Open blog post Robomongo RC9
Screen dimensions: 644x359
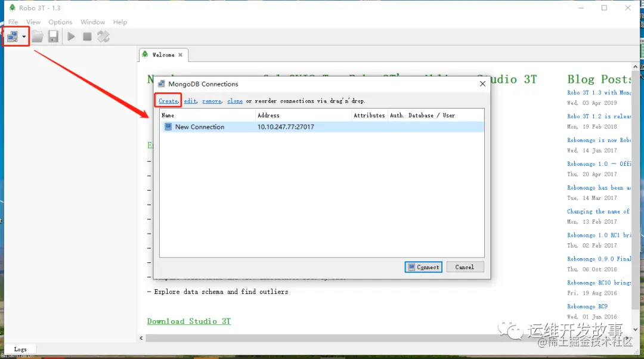click(587, 307)
